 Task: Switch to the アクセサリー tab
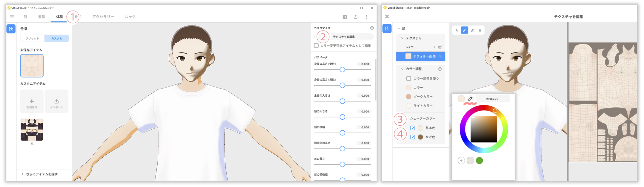103,17
